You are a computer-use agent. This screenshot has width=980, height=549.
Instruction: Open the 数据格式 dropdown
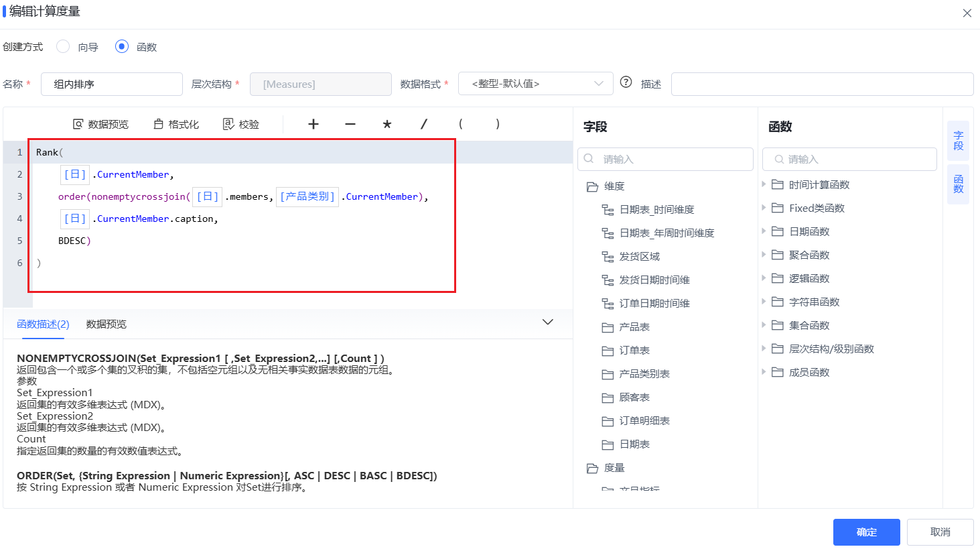tap(536, 84)
